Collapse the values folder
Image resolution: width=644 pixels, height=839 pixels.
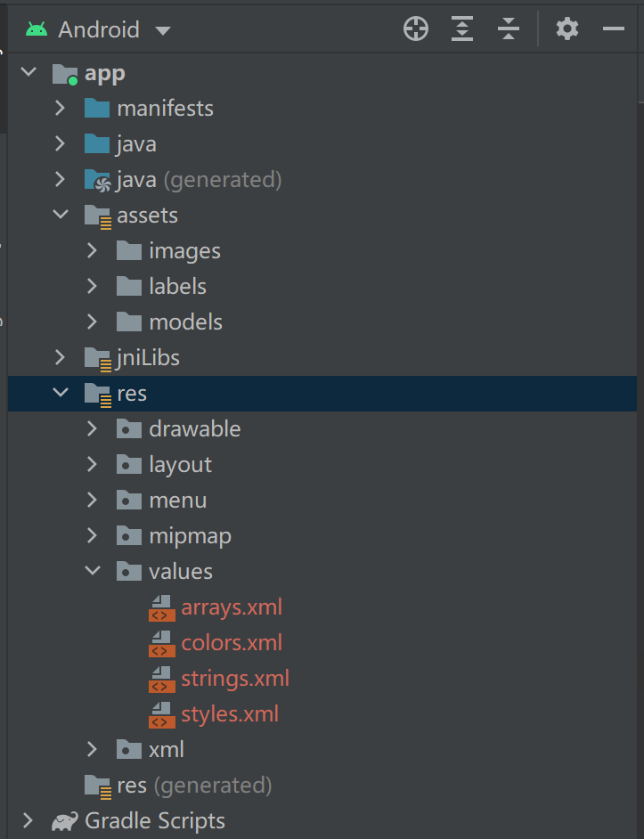(91, 571)
